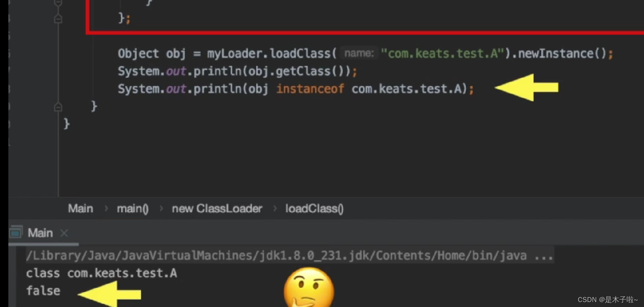This screenshot has width=644, height=307.
Task: Select loadClass() breadcrumb
Action: (314, 209)
